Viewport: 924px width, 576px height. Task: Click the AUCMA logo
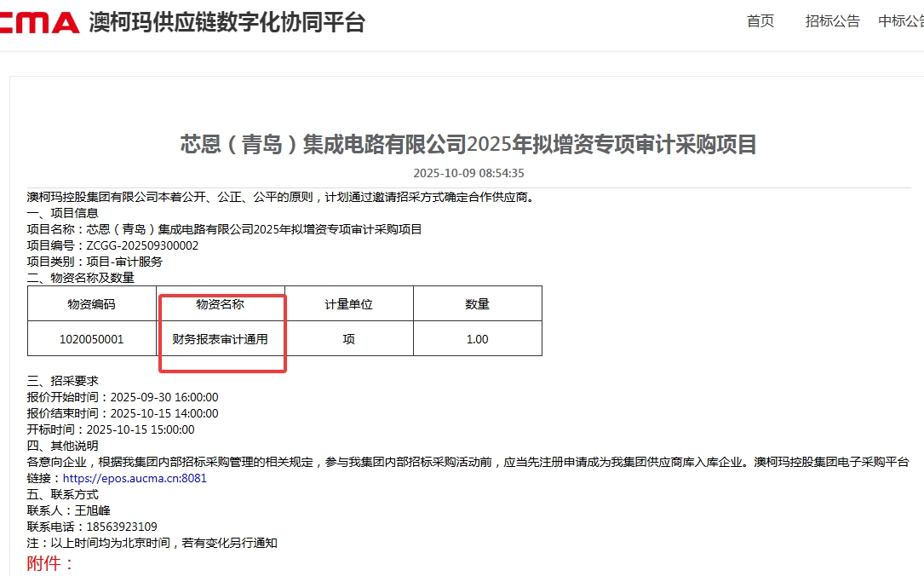tap(39, 22)
